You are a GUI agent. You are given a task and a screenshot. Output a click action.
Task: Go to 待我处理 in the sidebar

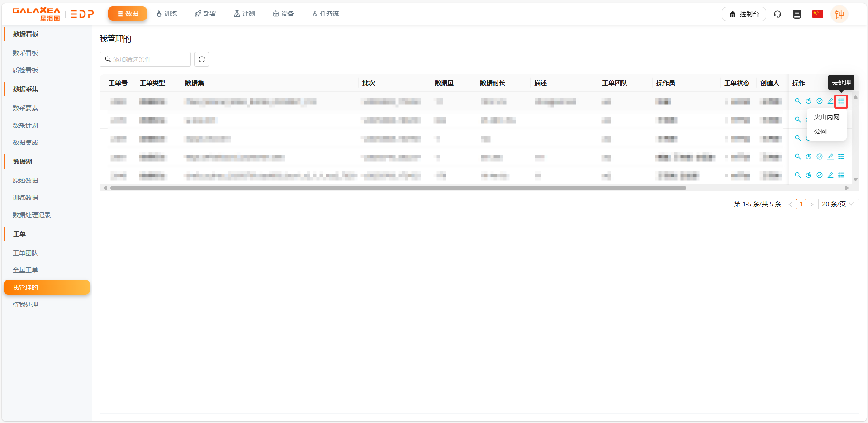25,304
